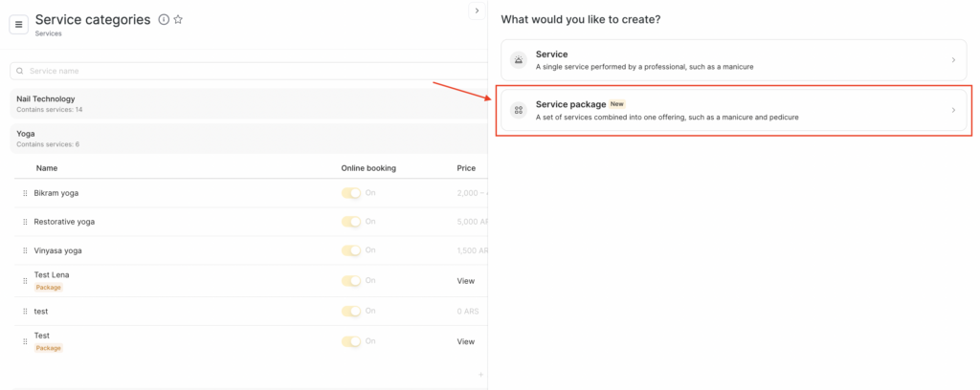Open the hamburger menu button
Image resolution: width=980 pixels, height=390 pixels.
(18, 25)
